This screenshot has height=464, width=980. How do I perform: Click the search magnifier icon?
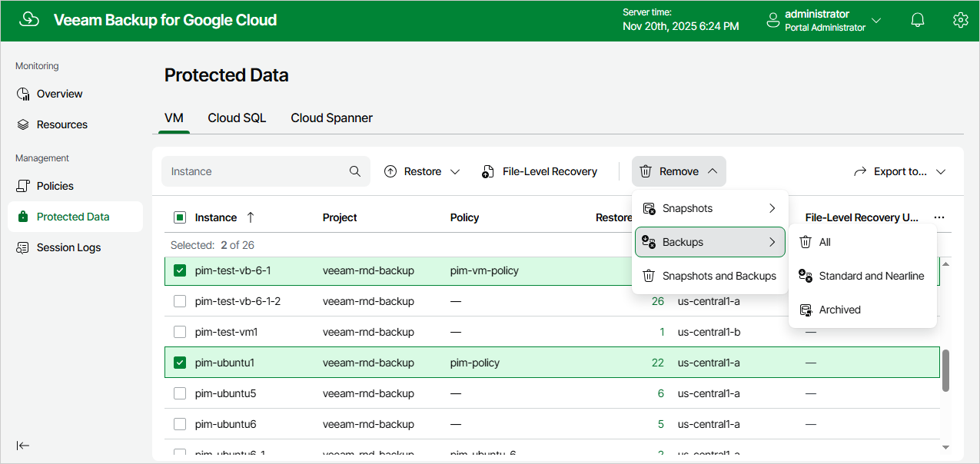point(355,171)
